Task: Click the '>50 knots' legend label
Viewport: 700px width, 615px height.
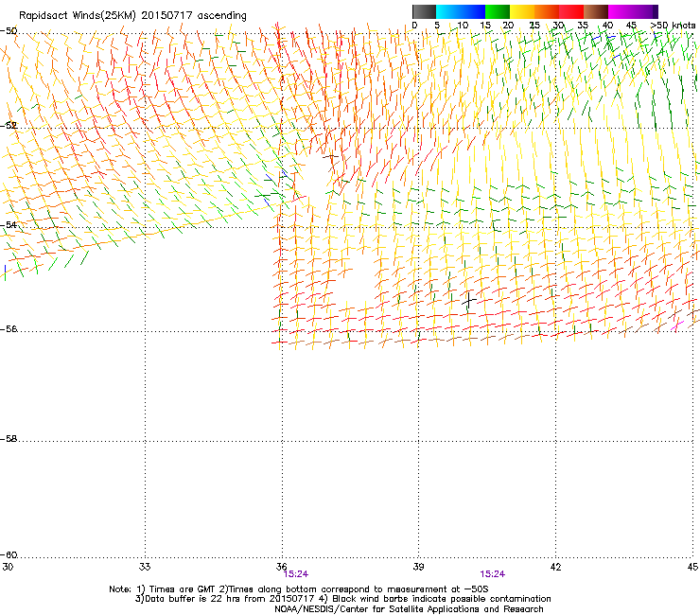Action: tap(673, 26)
